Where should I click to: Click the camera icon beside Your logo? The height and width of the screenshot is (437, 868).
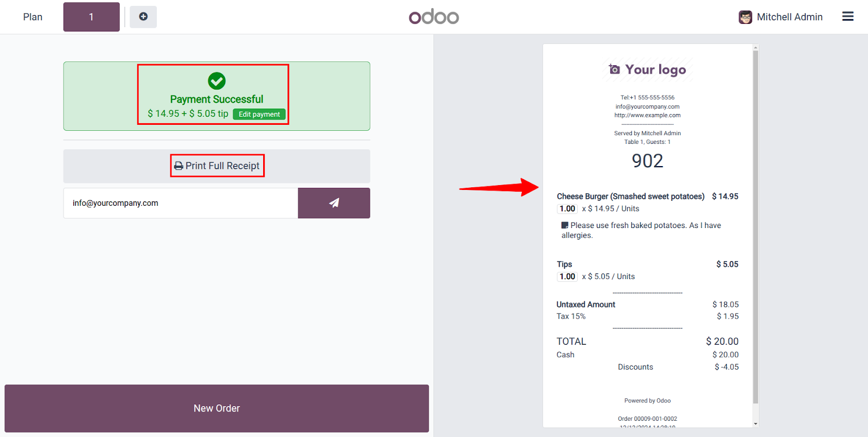614,69
